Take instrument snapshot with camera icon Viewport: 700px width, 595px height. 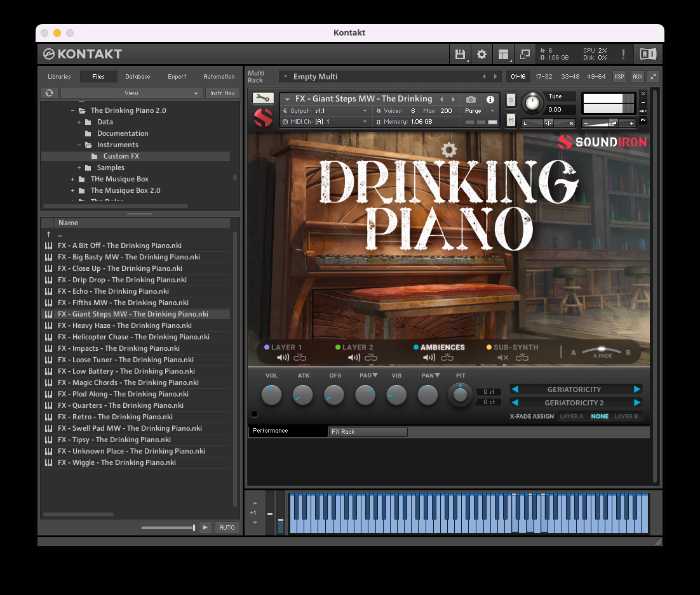pyautogui.click(x=471, y=99)
